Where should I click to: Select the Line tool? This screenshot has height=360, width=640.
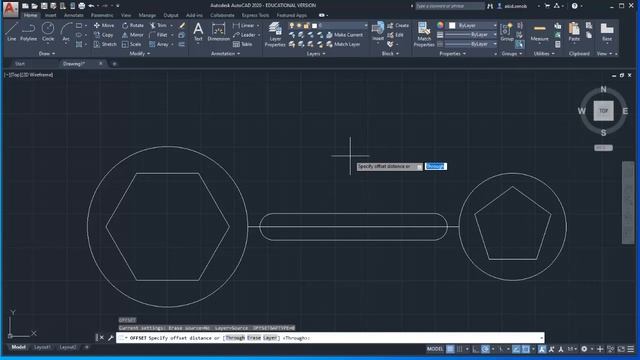pos(11,32)
